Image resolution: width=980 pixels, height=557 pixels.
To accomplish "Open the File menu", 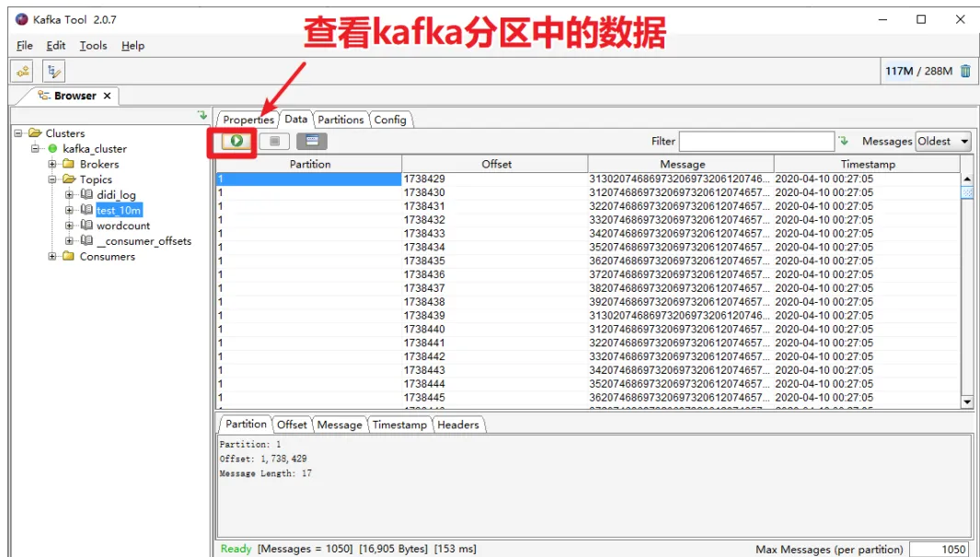I will click(x=25, y=46).
